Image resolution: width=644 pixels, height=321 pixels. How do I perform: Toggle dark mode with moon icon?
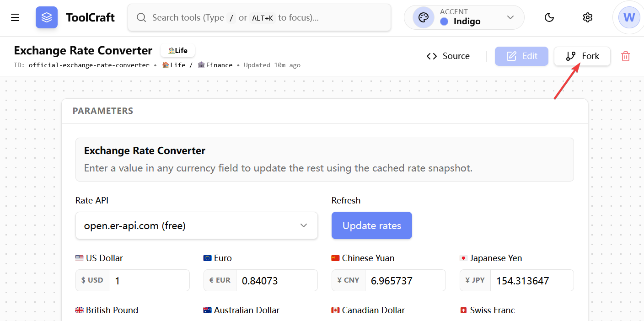click(549, 17)
